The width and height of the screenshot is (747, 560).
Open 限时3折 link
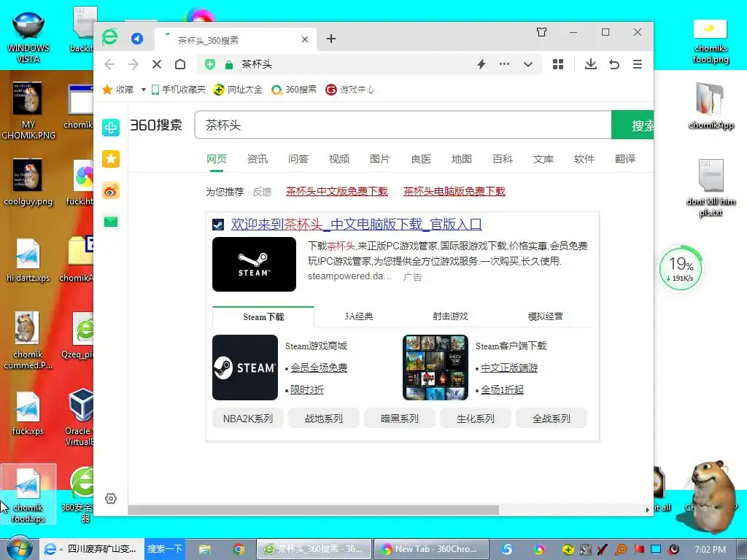click(307, 390)
